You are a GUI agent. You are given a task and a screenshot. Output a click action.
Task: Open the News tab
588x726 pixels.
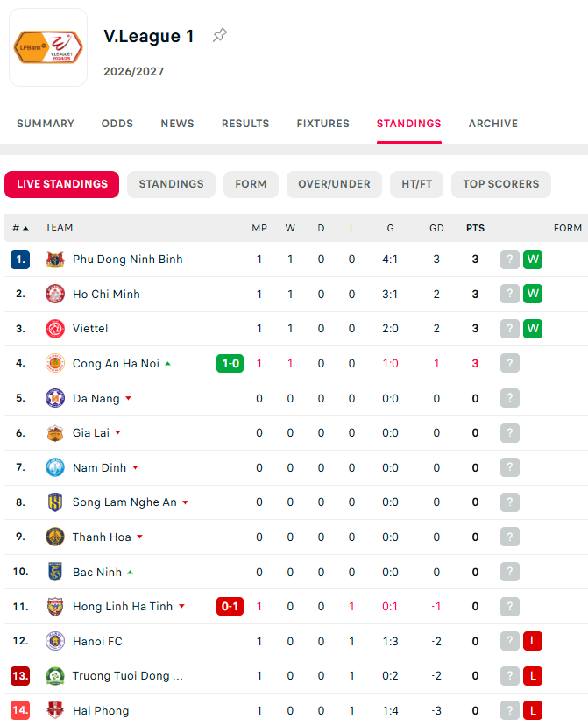click(177, 124)
